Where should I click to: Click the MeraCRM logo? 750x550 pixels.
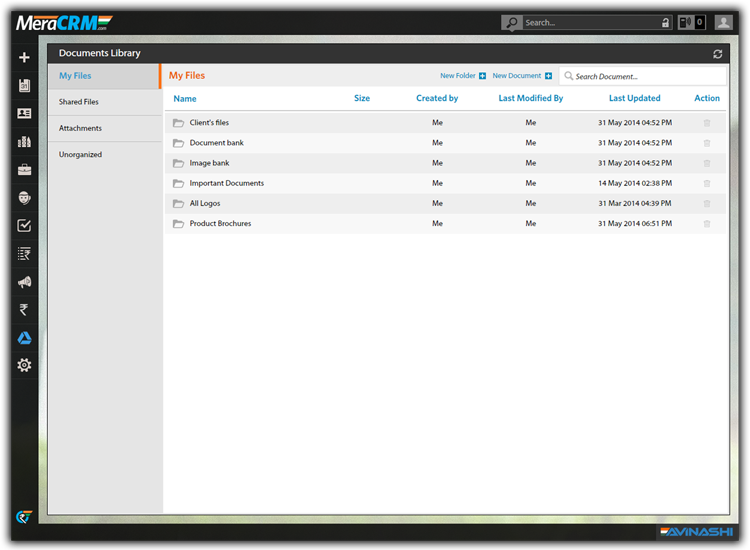point(64,22)
